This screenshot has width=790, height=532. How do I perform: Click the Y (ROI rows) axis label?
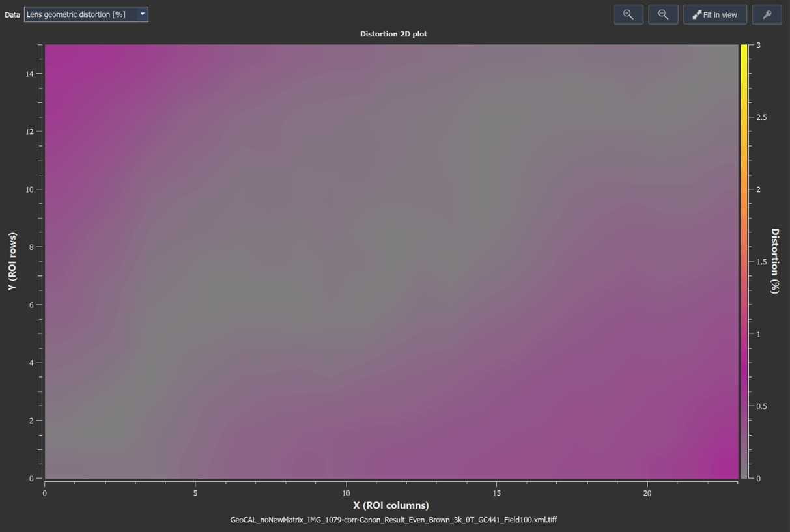pyautogui.click(x=13, y=261)
